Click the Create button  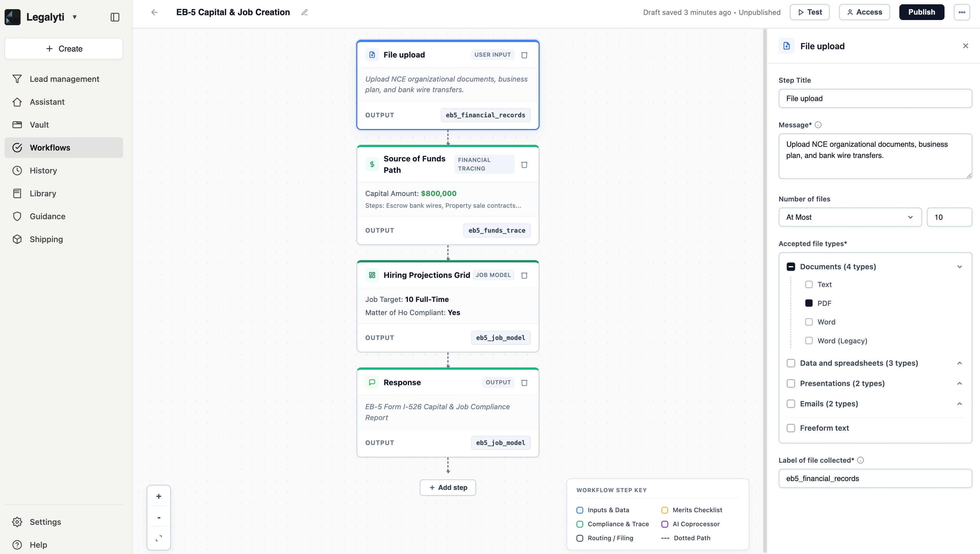[x=64, y=49]
